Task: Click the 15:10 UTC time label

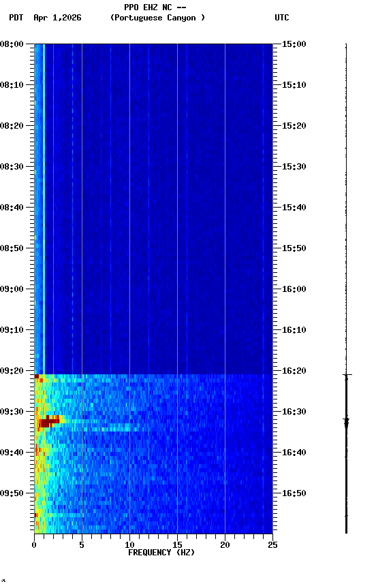Action: tap(294, 85)
